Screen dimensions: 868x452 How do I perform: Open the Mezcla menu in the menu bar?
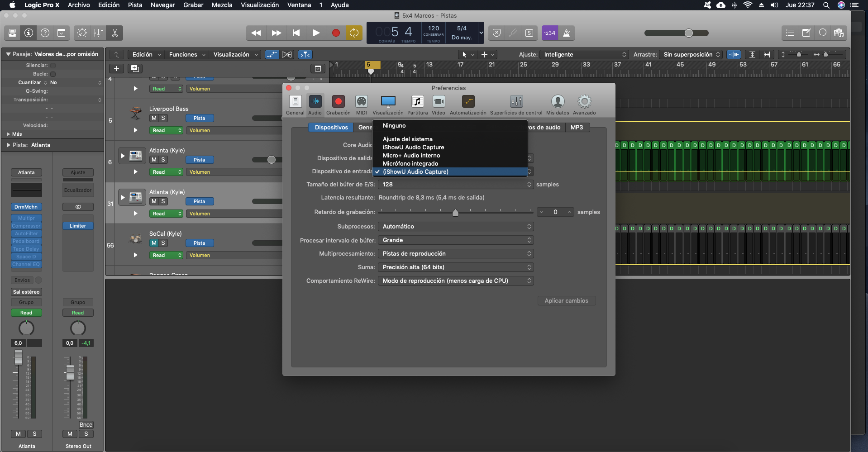click(x=222, y=5)
